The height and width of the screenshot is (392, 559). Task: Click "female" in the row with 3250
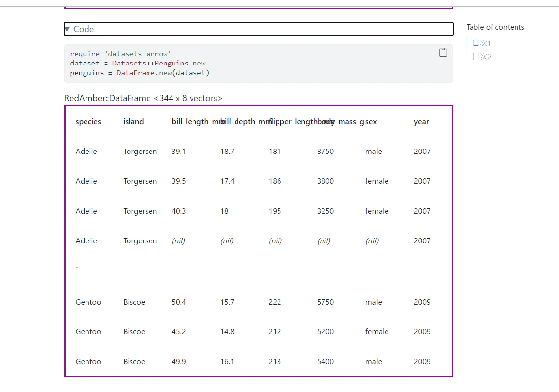pyautogui.click(x=377, y=211)
